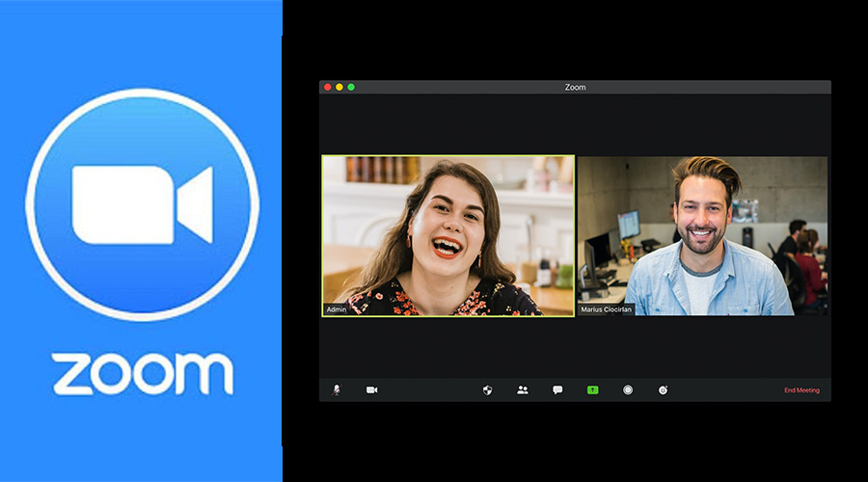Click the large Zoom camera logo
Viewport: 868px width, 482px height.
tap(143, 204)
